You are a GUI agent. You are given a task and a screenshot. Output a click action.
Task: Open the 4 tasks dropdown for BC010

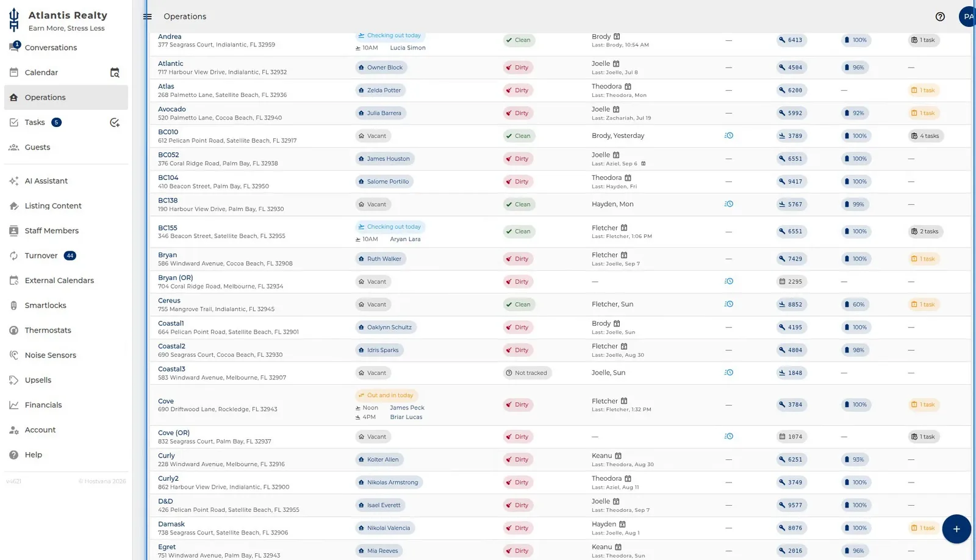(x=925, y=136)
